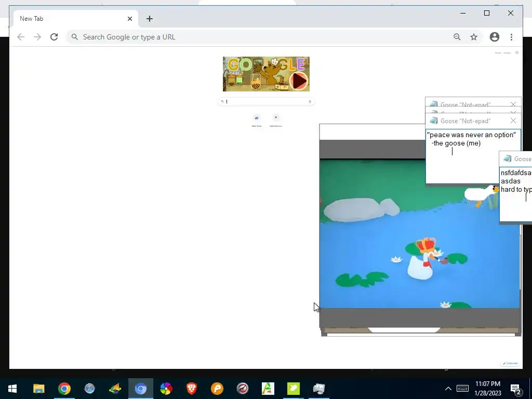Click the crowned goose meme image
Screen dimensions: 532x399
[420, 233]
